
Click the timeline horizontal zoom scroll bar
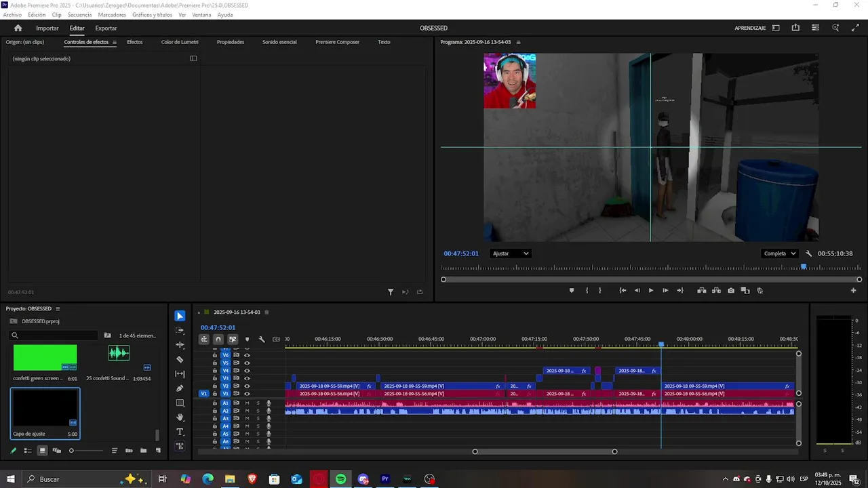545,451
